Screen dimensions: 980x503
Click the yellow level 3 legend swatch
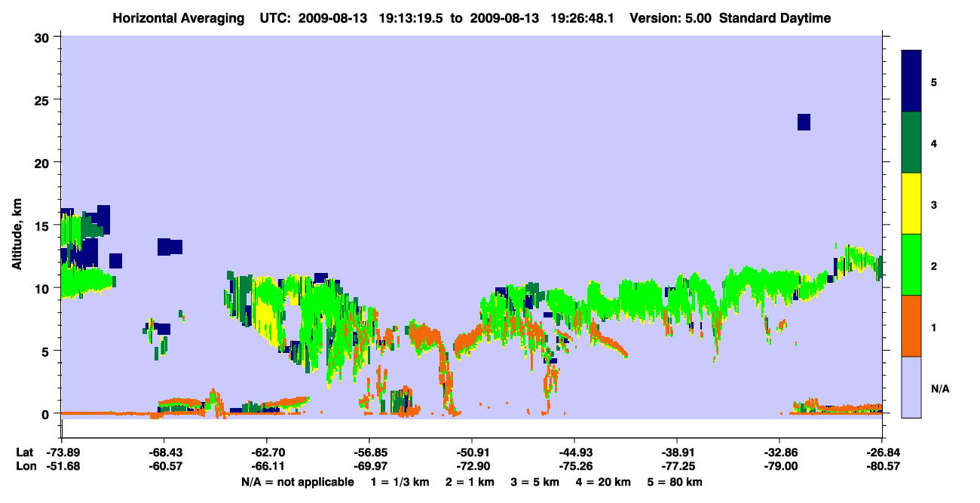(911, 204)
